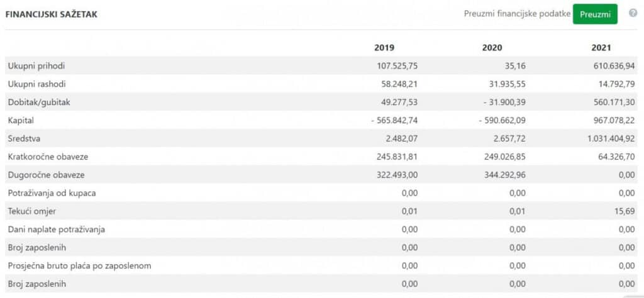This screenshot has height=298, width=644.
Task: Click the green Preuzmi button
Action: (594, 14)
